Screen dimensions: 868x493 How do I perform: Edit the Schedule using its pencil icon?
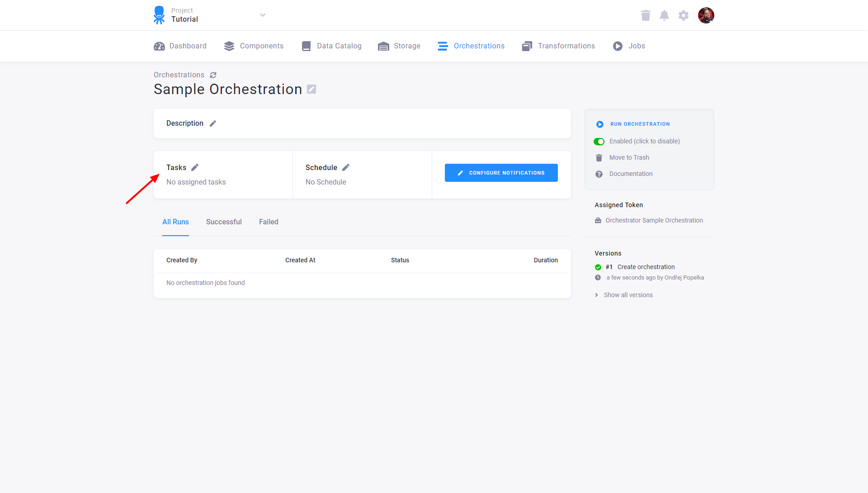click(x=346, y=167)
